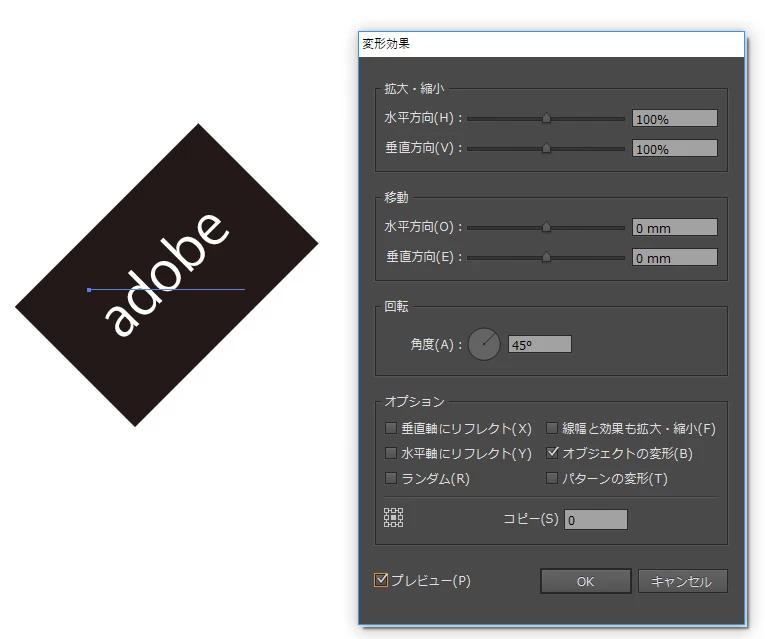Click the move 垂直方向(E) slider handle
The image size is (765, 639).
[x=546, y=257]
